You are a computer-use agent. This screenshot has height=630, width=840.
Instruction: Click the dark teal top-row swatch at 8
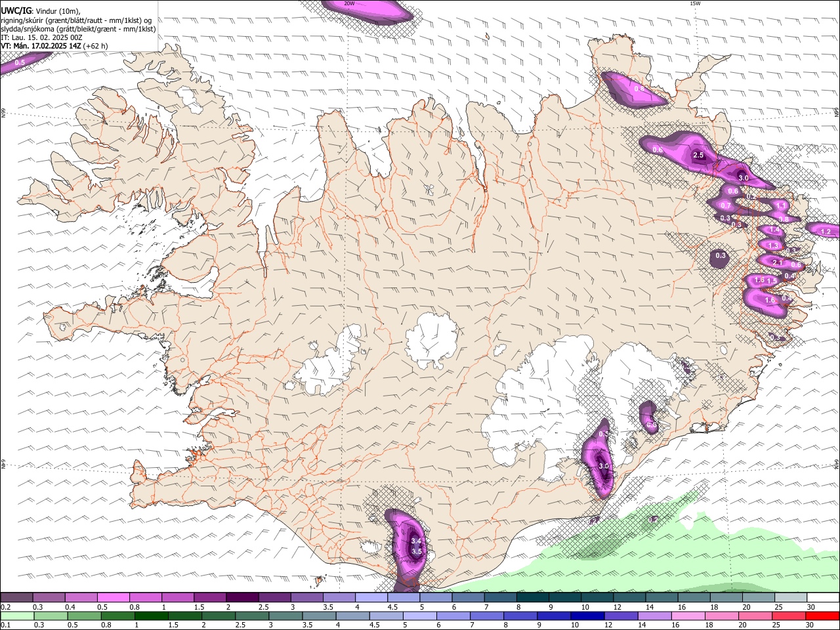click(532, 598)
